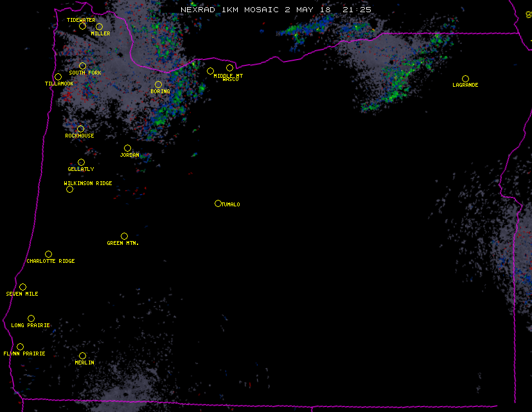Select the Tillamook station circle

tap(58, 77)
